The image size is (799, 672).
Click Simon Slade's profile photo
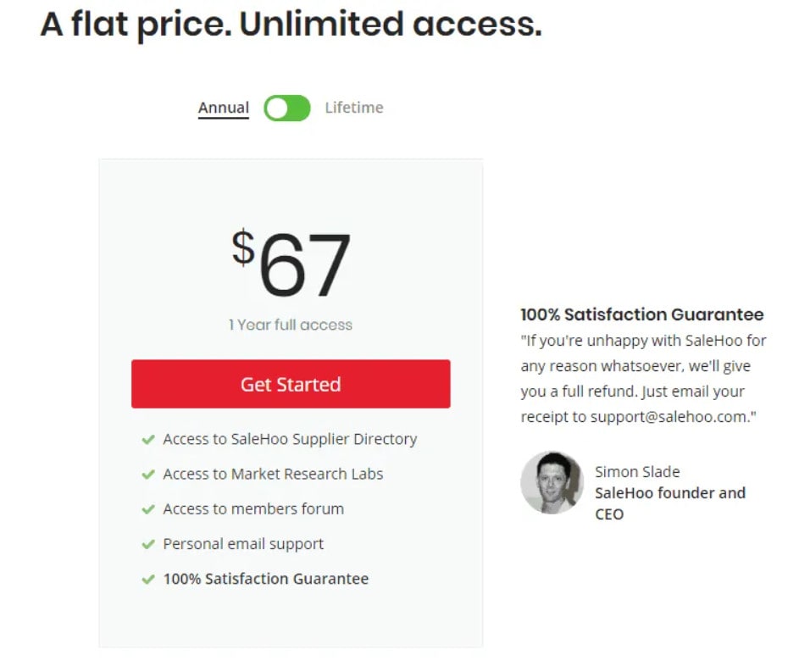[x=552, y=482]
